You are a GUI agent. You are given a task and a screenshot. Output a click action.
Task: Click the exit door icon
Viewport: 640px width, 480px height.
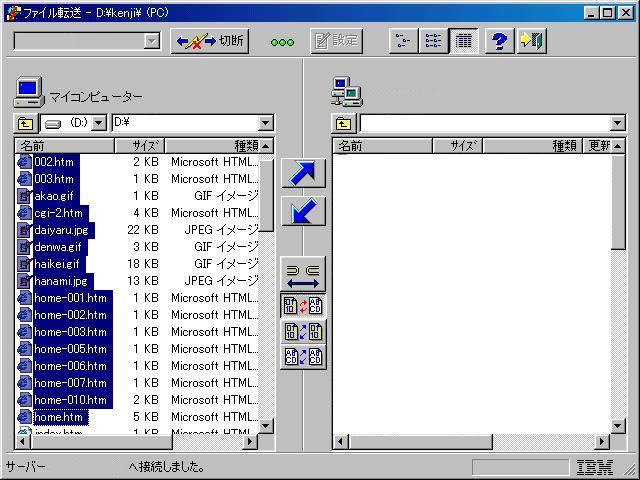[531, 41]
